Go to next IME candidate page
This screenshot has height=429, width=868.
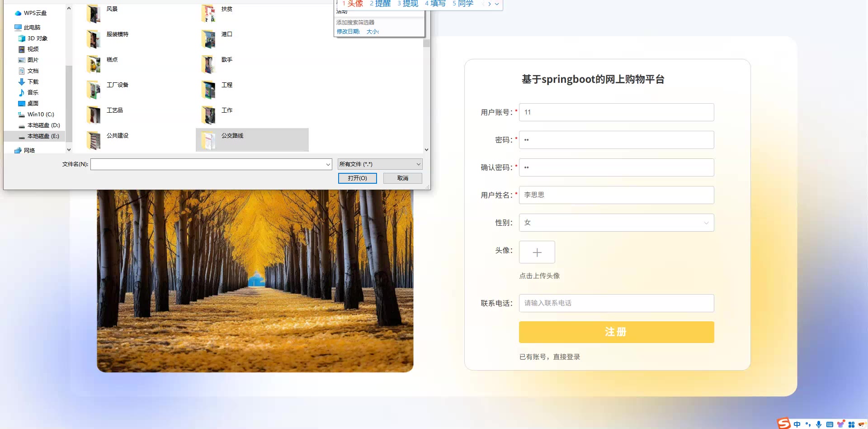490,4
